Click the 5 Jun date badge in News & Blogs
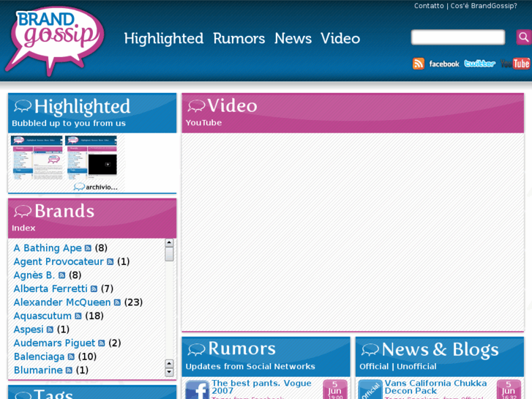Image resolution: width=532 pixels, height=399 pixels. pyautogui.click(x=509, y=389)
